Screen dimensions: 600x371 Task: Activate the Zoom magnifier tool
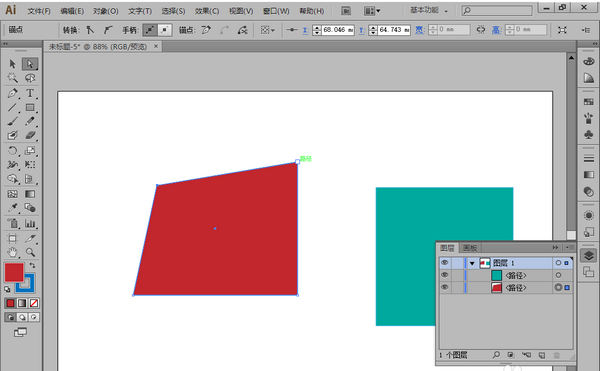tap(30, 252)
